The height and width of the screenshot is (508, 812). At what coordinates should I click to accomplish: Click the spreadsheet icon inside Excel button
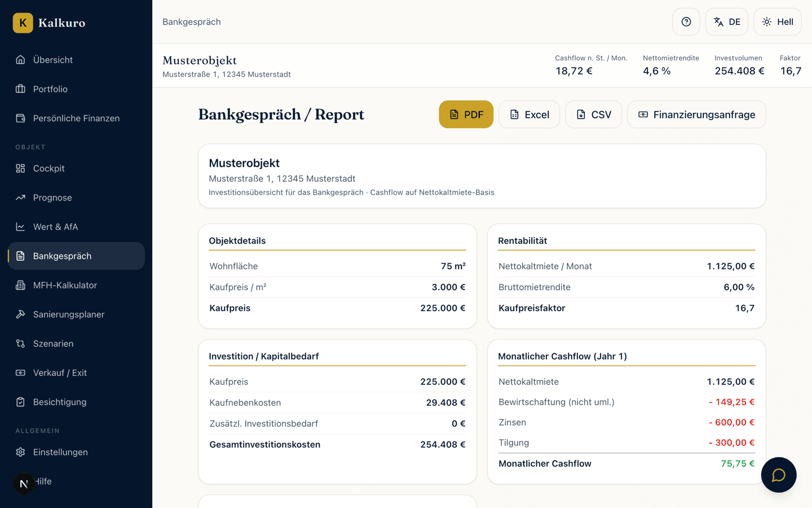[x=514, y=115]
